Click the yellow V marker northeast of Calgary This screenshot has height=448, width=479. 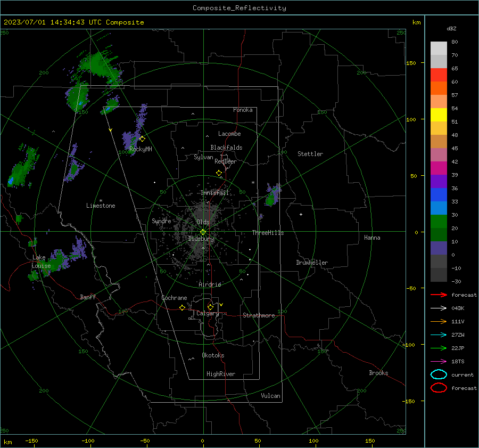[x=221, y=305]
